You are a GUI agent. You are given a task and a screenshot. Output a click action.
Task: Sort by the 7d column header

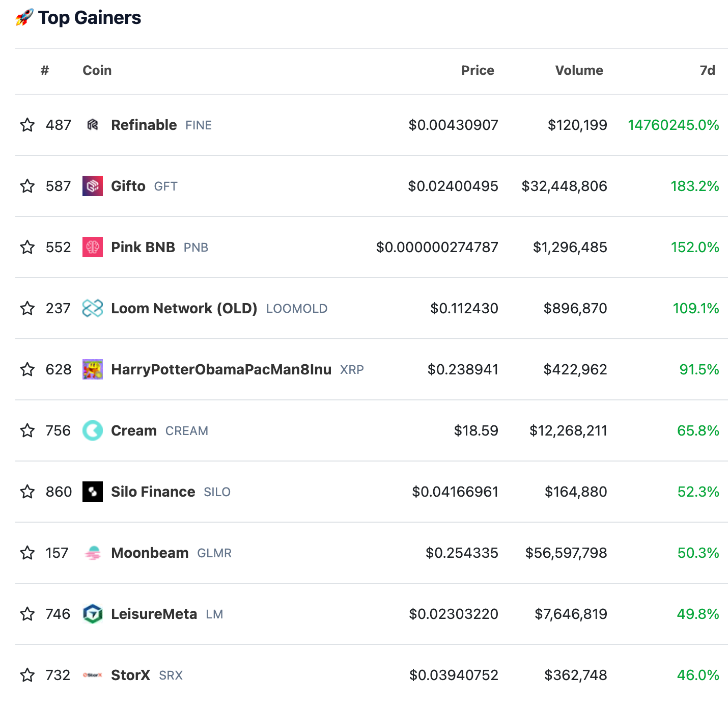(x=707, y=70)
